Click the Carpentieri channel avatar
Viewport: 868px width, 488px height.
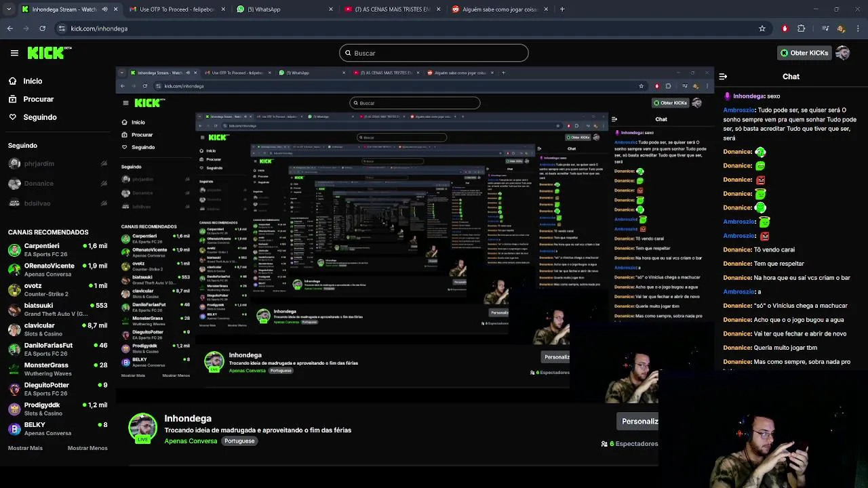(x=14, y=250)
